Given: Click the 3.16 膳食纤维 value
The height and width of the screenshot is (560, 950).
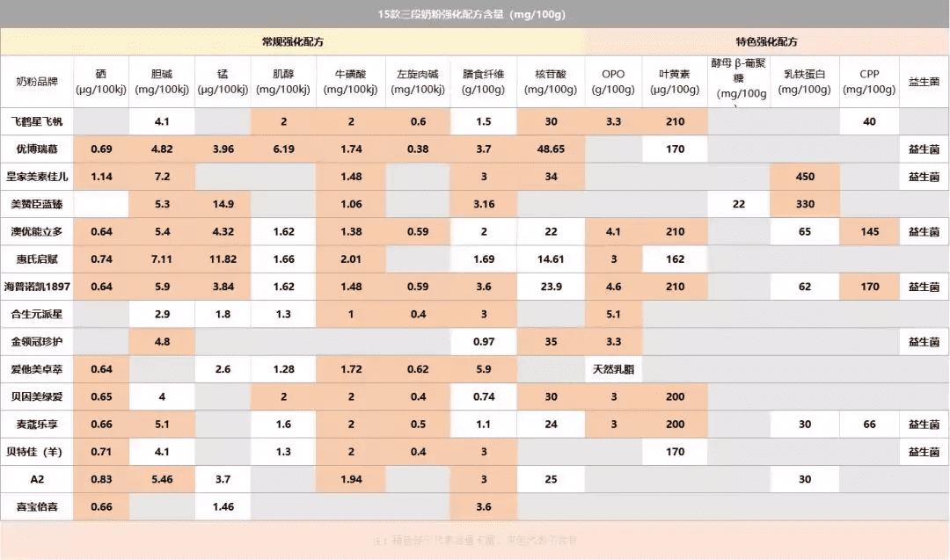Looking at the screenshot, I should pyautogui.click(x=484, y=204).
